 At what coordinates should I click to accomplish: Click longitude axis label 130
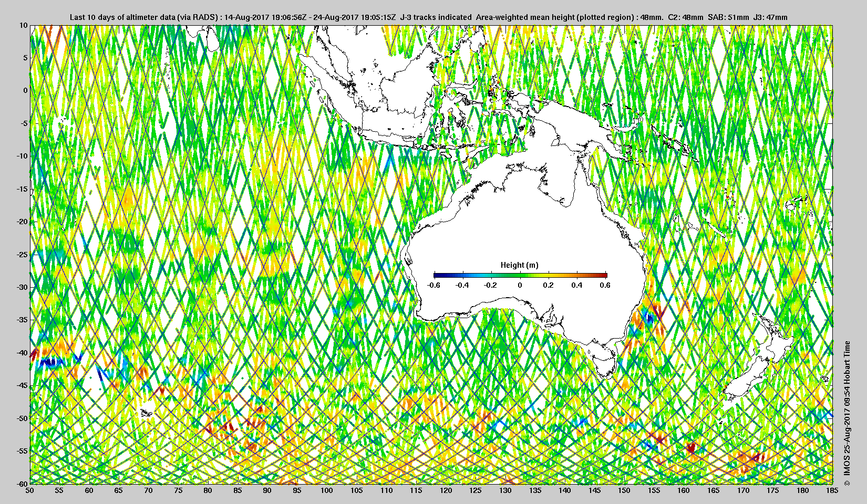(x=505, y=490)
